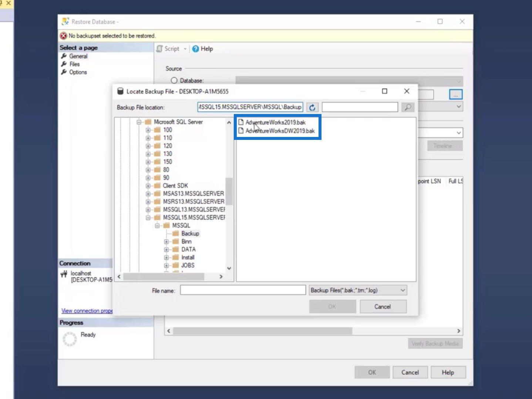Click the File name input field

pyautogui.click(x=243, y=290)
